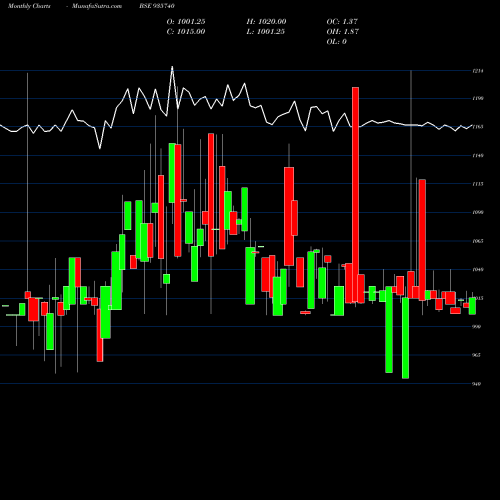500x500 pixels.
Task: Click the 1149 price axis label
Action: pyautogui.click(x=478, y=155)
